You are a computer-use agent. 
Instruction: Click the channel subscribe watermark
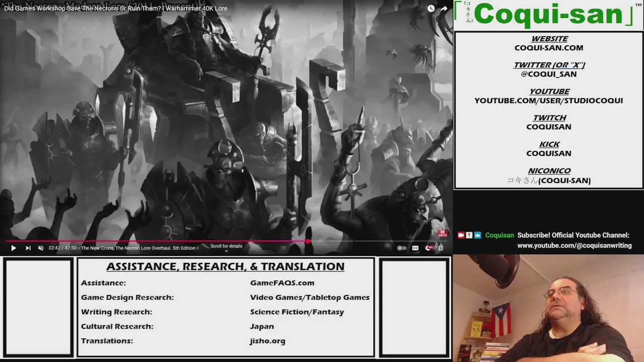(x=443, y=233)
